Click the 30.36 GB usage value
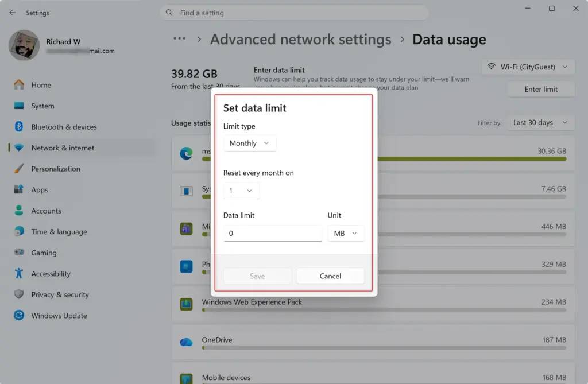Image resolution: width=588 pixels, height=384 pixels. pos(552,151)
